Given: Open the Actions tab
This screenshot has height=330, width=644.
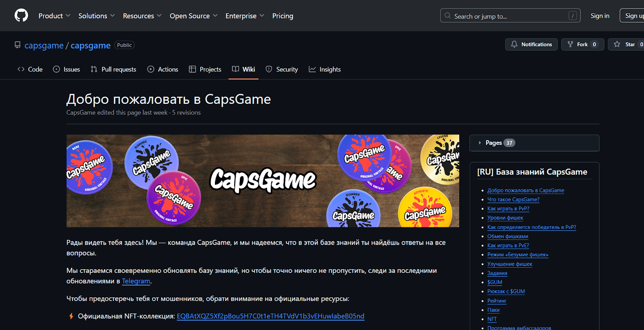Looking at the screenshot, I should (x=163, y=69).
